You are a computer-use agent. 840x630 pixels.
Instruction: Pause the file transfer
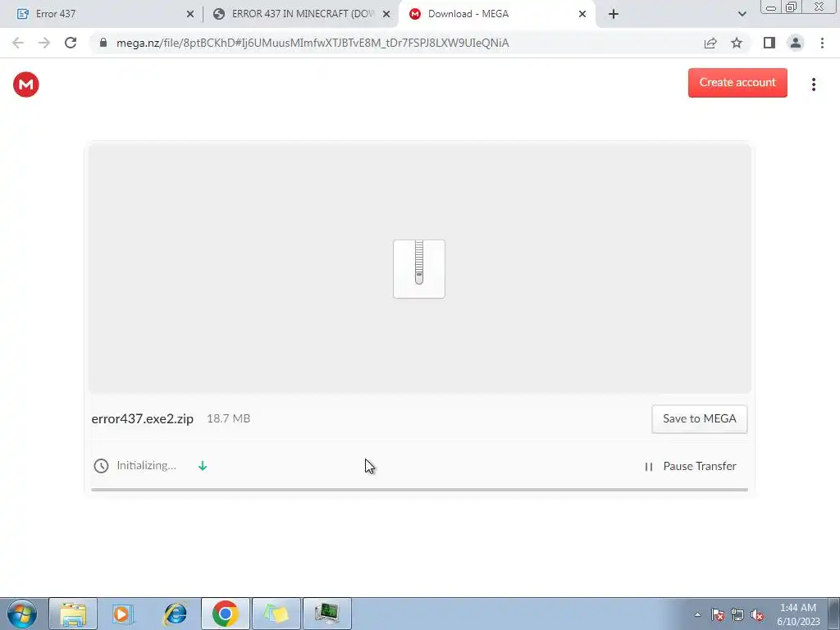[x=690, y=466]
